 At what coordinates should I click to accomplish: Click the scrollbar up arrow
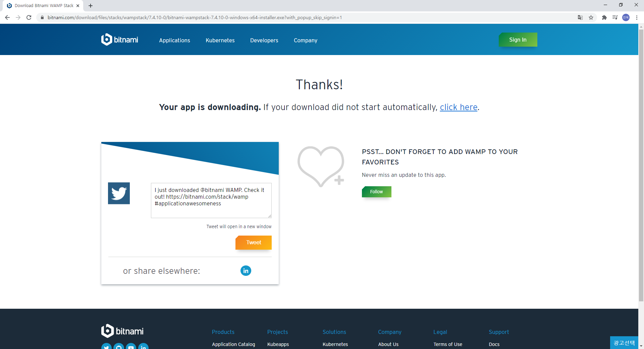pos(641,26)
